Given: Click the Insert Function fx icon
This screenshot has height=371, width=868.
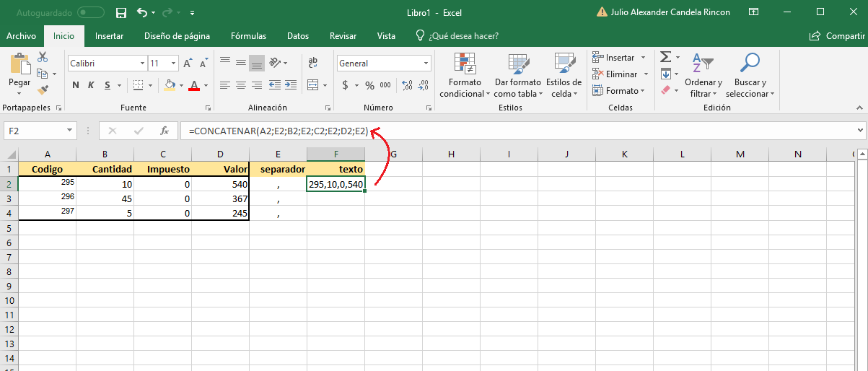Looking at the screenshot, I should tap(165, 131).
